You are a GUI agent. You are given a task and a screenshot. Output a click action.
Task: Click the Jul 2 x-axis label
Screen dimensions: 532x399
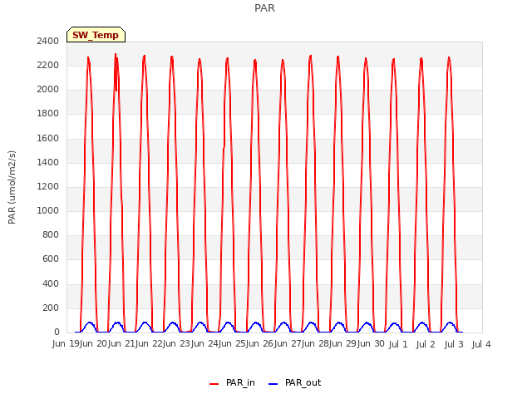pyautogui.click(x=426, y=344)
